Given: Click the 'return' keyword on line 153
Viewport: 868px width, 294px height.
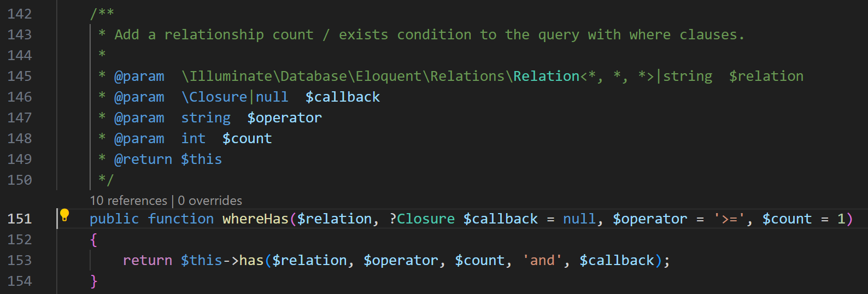Looking at the screenshot, I should tap(148, 260).
